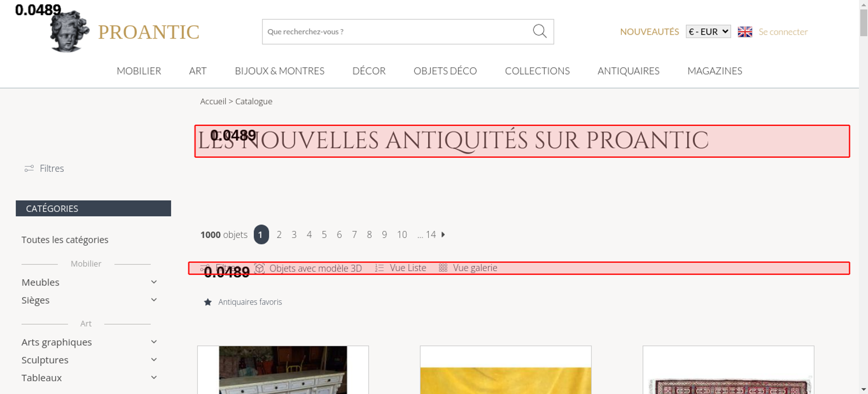Go to page 10
The width and height of the screenshot is (868, 394).
(402, 234)
